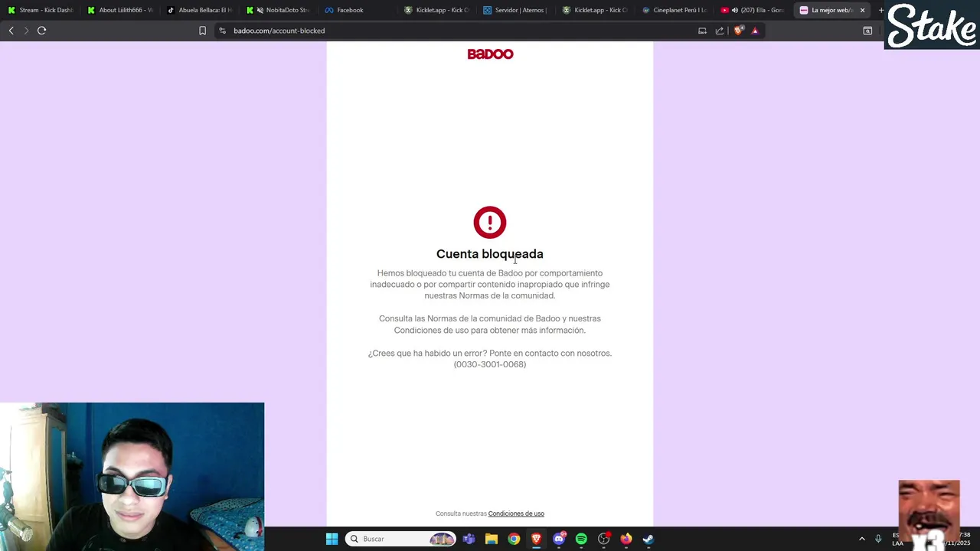The width and height of the screenshot is (980, 551).
Task: Click the red exclamation warning icon
Action: 490,222
